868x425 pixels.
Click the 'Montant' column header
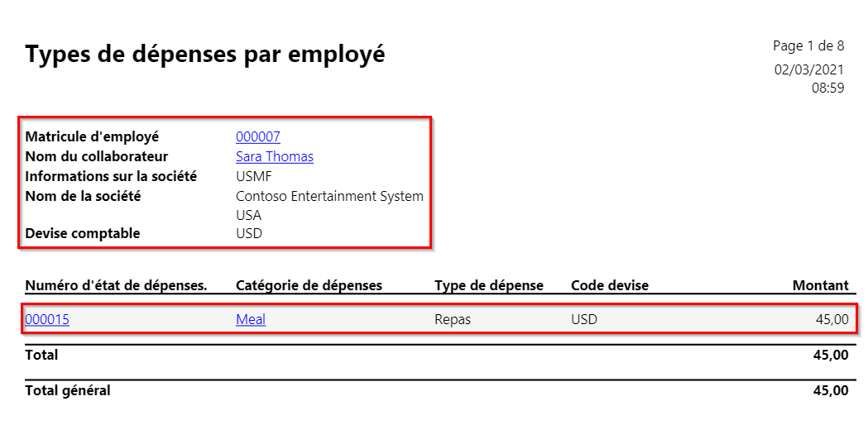point(820,285)
